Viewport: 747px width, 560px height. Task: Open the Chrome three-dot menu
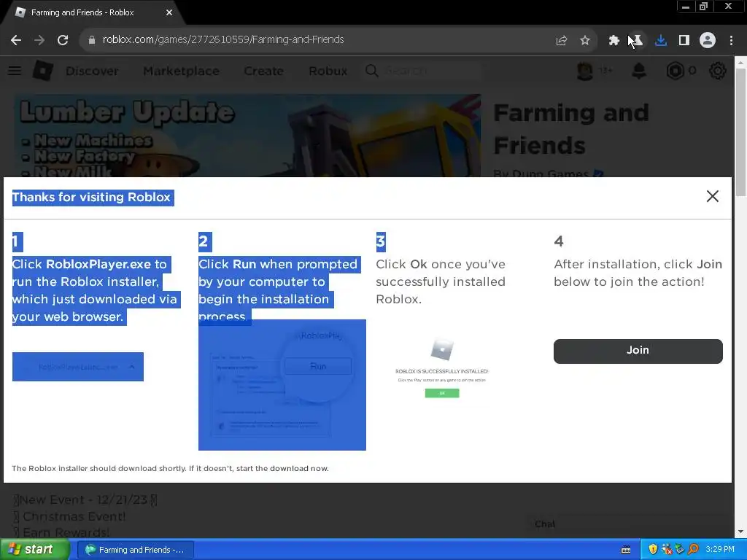(731, 41)
